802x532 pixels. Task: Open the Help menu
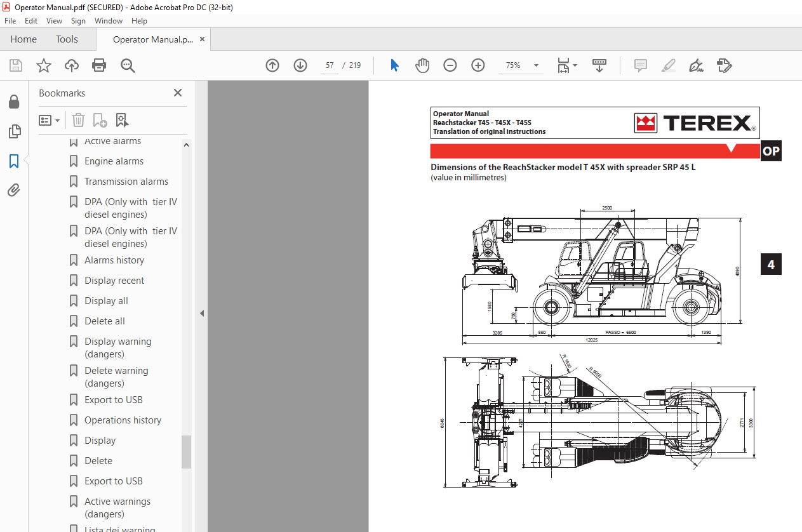[139, 20]
